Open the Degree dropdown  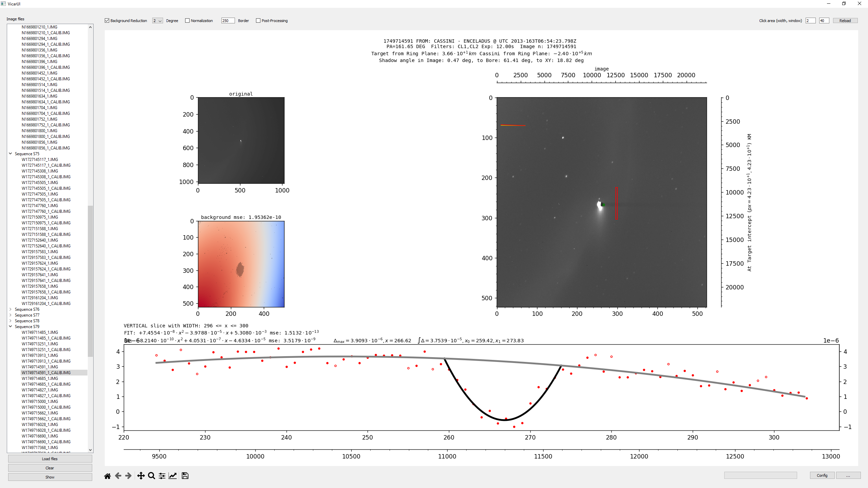(157, 21)
